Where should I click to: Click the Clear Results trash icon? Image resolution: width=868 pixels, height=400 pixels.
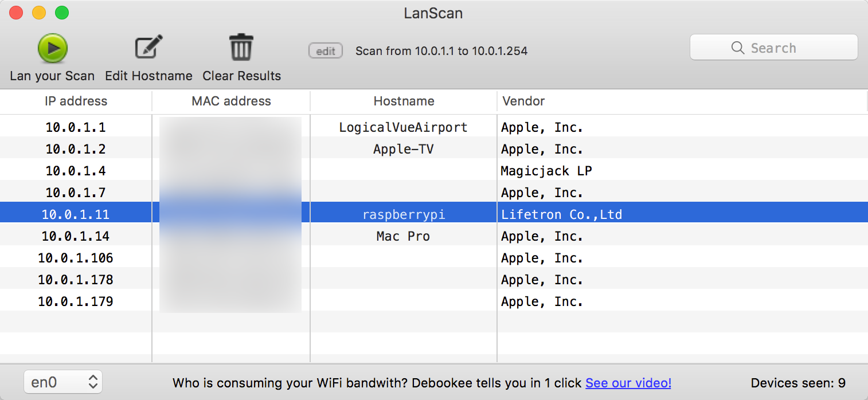[241, 48]
